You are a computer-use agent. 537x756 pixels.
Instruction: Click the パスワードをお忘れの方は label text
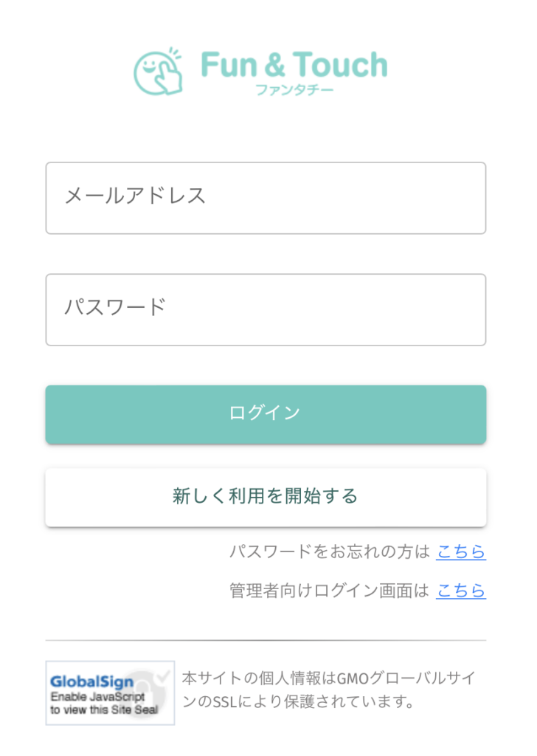coord(330,551)
